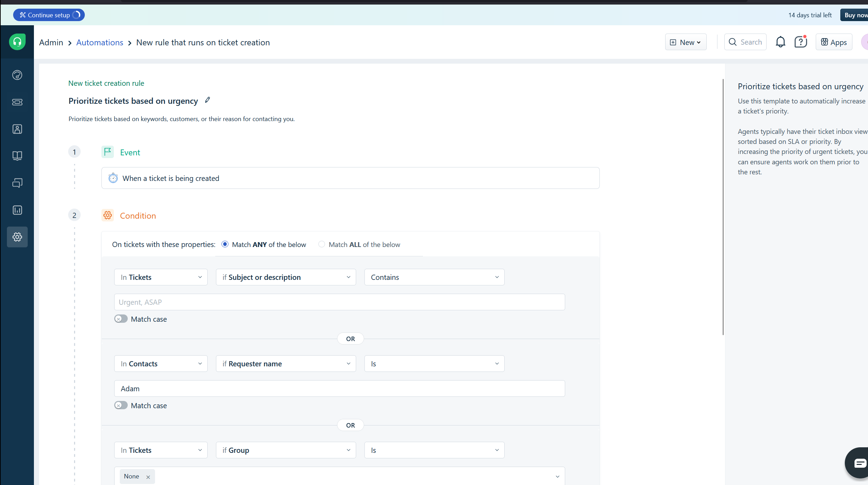The width and height of the screenshot is (868, 485).
Task: Open the Analytics reports sidebar icon
Action: [x=17, y=210]
